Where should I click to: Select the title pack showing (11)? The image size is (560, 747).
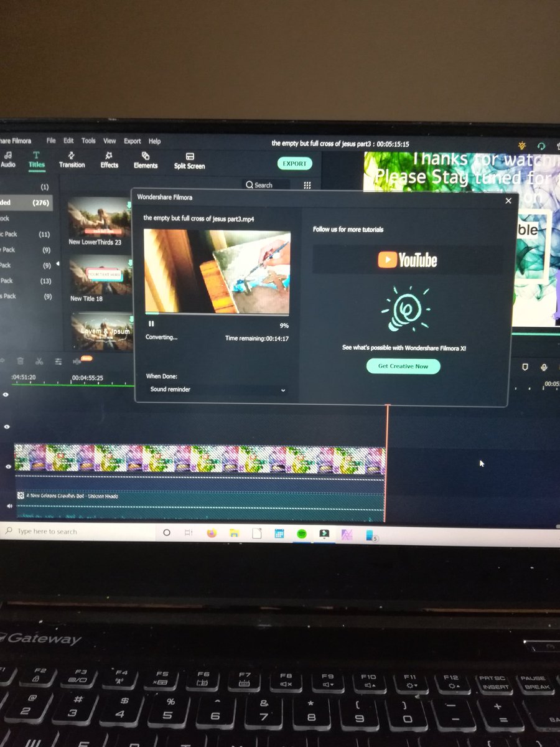click(x=26, y=234)
